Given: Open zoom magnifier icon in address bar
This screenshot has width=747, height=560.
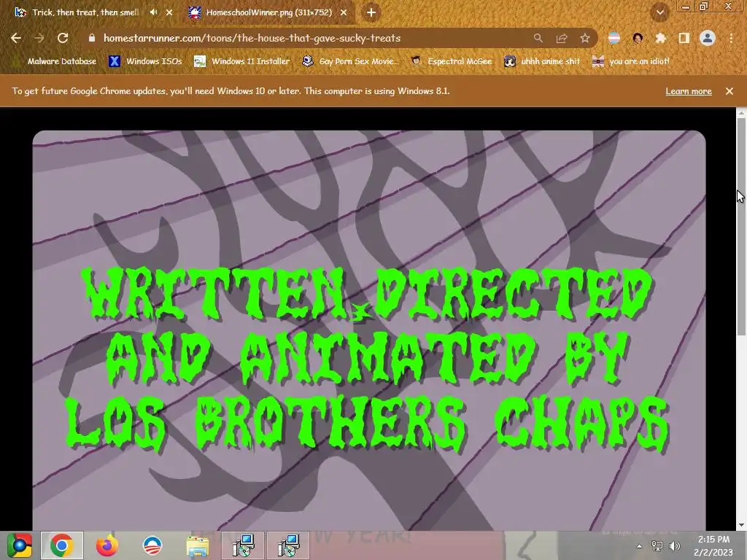Looking at the screenshot, I should [x=538, y=38].
